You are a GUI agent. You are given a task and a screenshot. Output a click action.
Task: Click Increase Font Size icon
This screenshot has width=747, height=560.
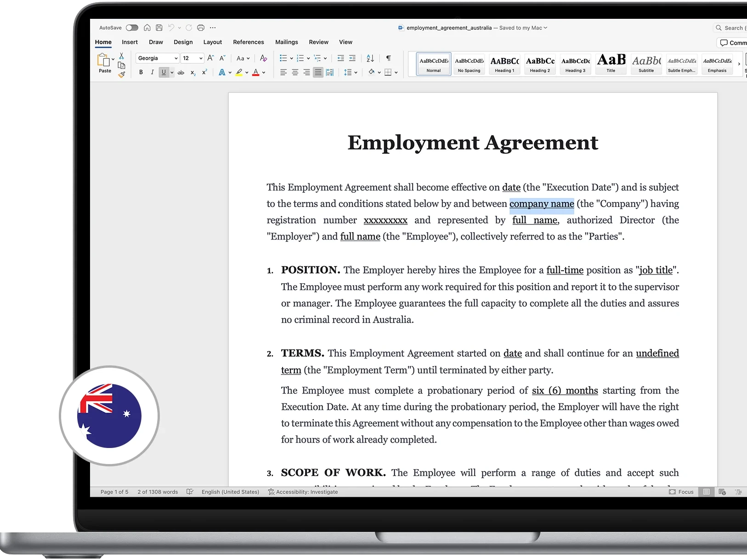[210, 58]
